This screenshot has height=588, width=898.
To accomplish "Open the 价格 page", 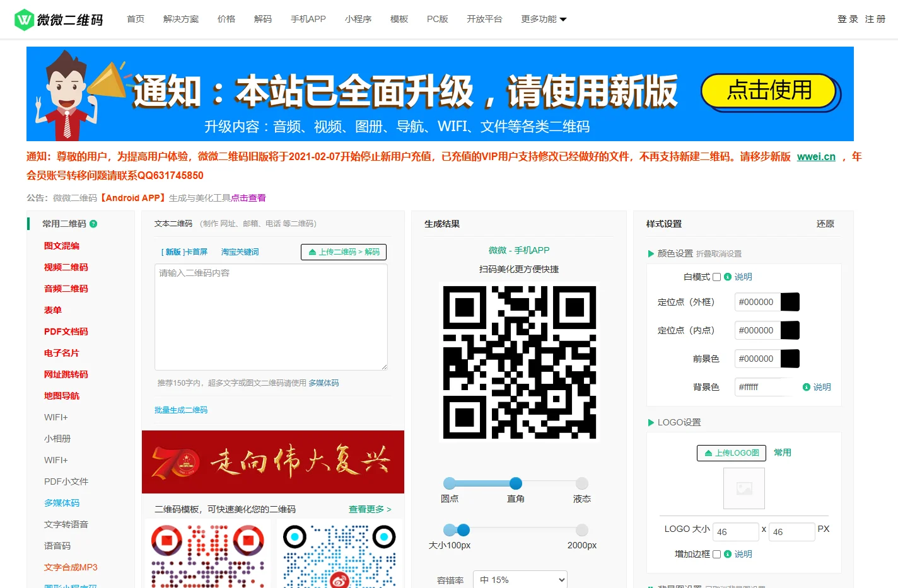I will (x=226, y=19).
